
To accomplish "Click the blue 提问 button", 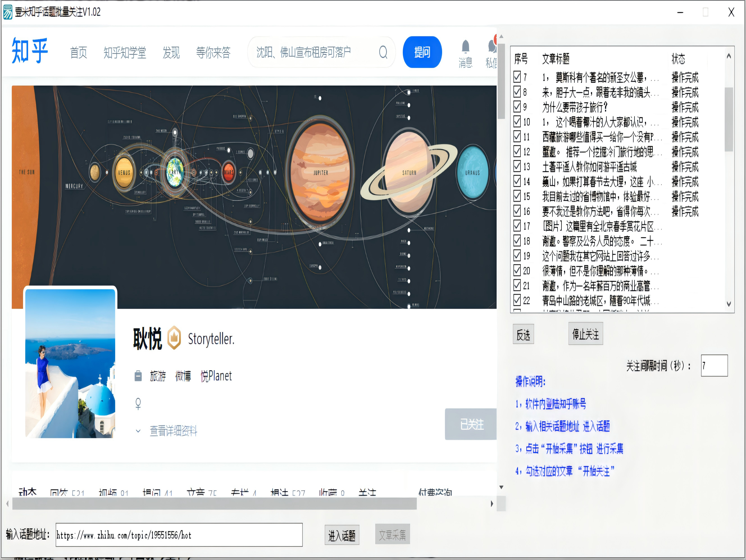I will click(422, 52).
